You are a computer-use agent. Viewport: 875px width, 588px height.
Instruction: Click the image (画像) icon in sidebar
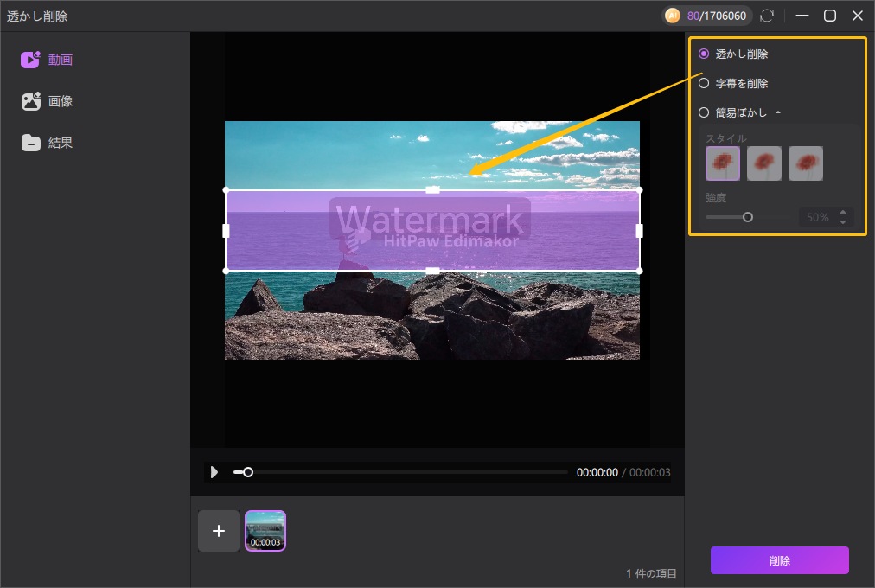pyautogui.click(x=31, y=101)
